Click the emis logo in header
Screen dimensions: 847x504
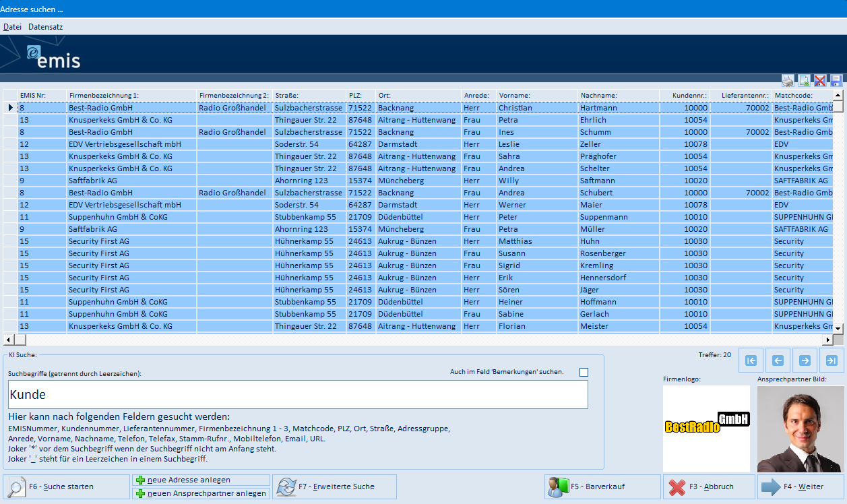(53, 57)
